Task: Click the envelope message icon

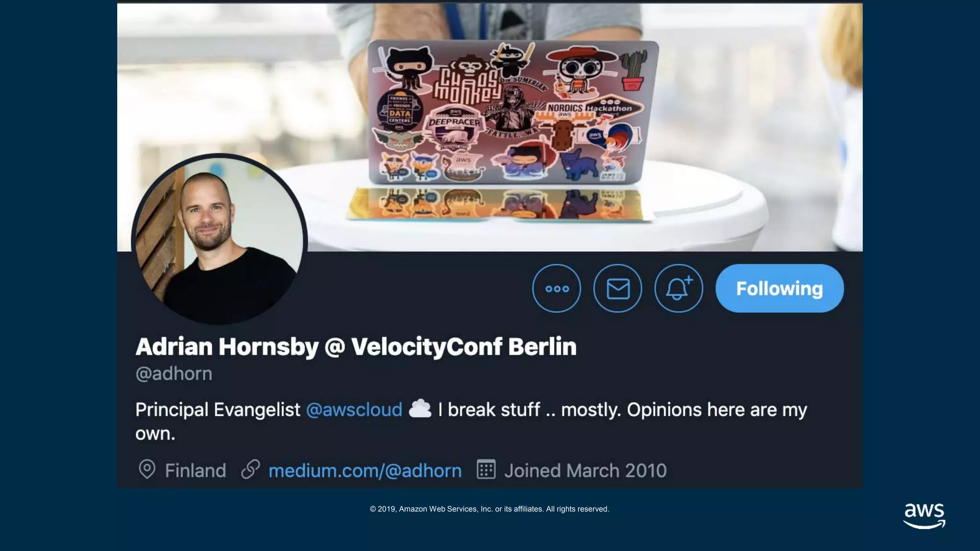Action: (618, 288)
